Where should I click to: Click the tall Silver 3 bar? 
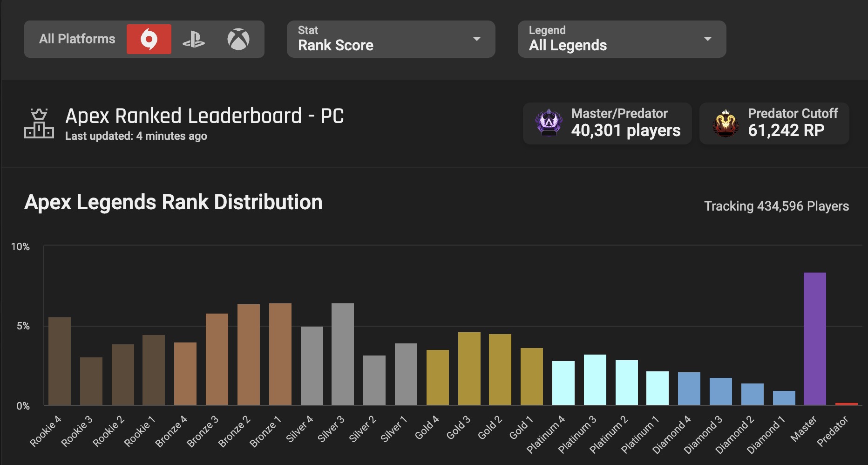(x=343, y=354)
